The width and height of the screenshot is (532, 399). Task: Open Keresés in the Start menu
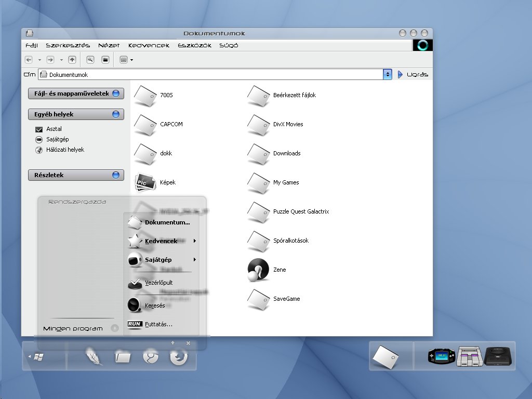pyautogui.click(x=147, y=305)
